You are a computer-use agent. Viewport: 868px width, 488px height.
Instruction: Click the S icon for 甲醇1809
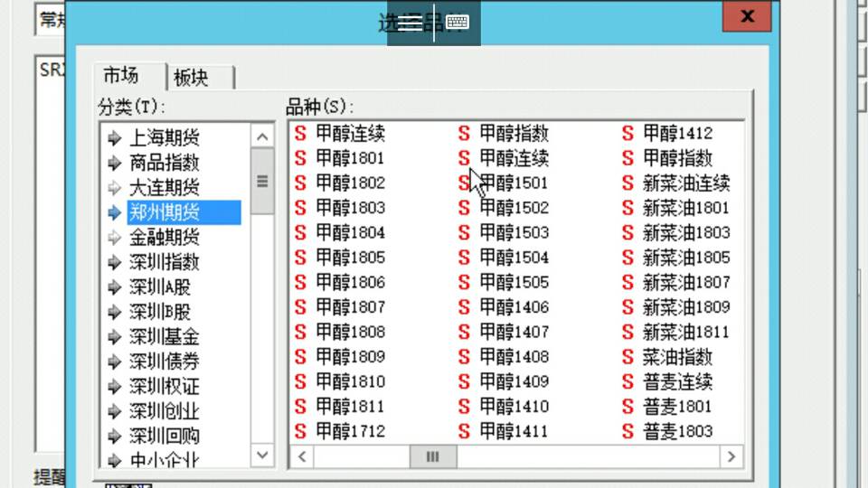(x=300, y=357)
